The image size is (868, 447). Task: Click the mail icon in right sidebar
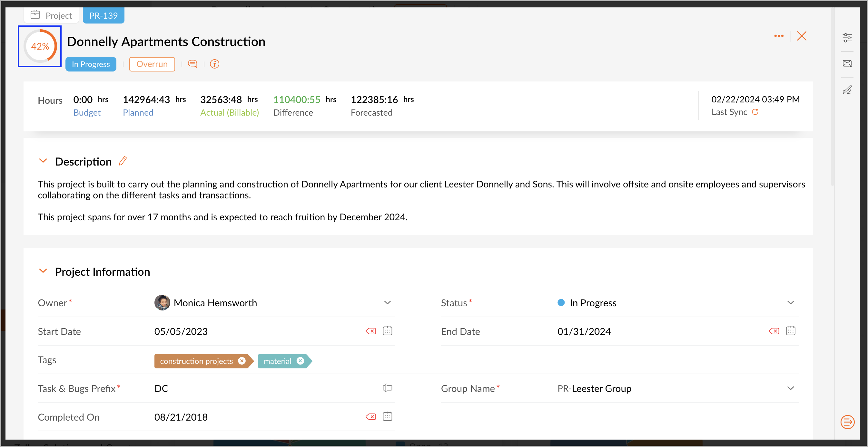[847, 64]
